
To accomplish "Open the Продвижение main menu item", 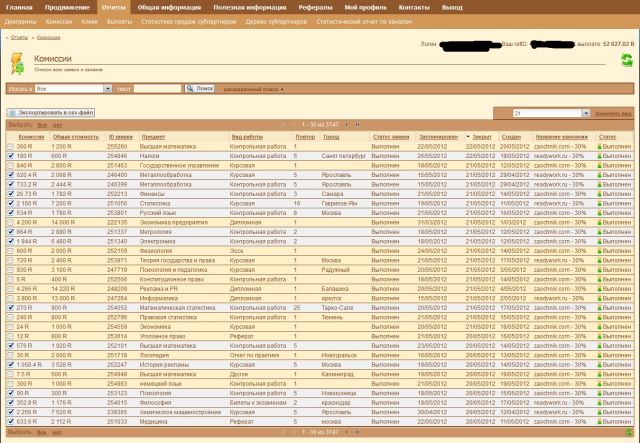I will [66, 7].
